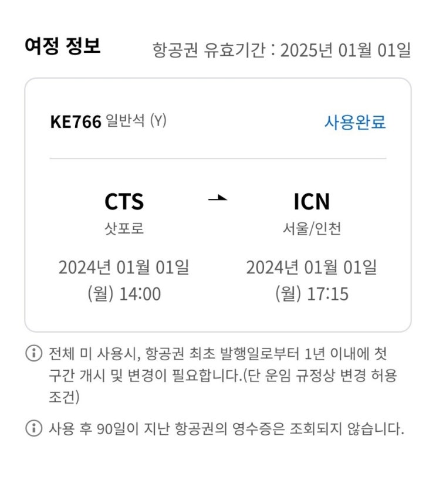Screen dimensions: 436x504
Task: Tap the 사용완료 status link
Action: 354,122
